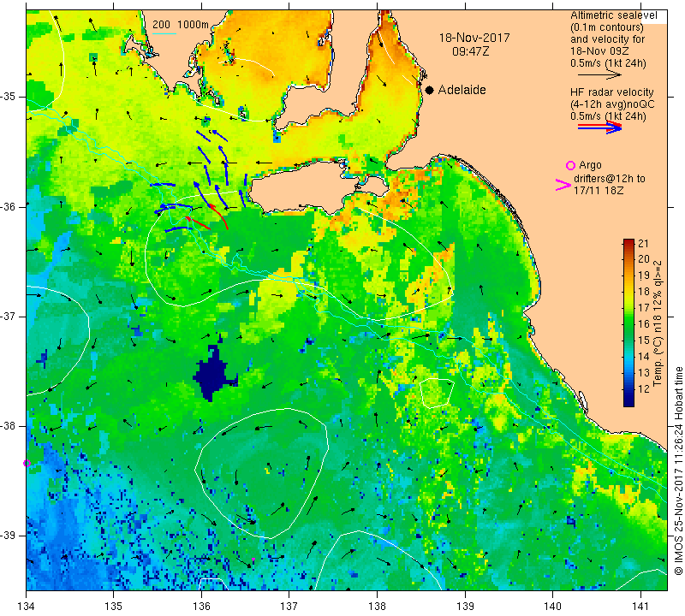Click the IMOS copyright timestamp text
This screenshot has height=616, width=685.
click(x=678, y=471)
